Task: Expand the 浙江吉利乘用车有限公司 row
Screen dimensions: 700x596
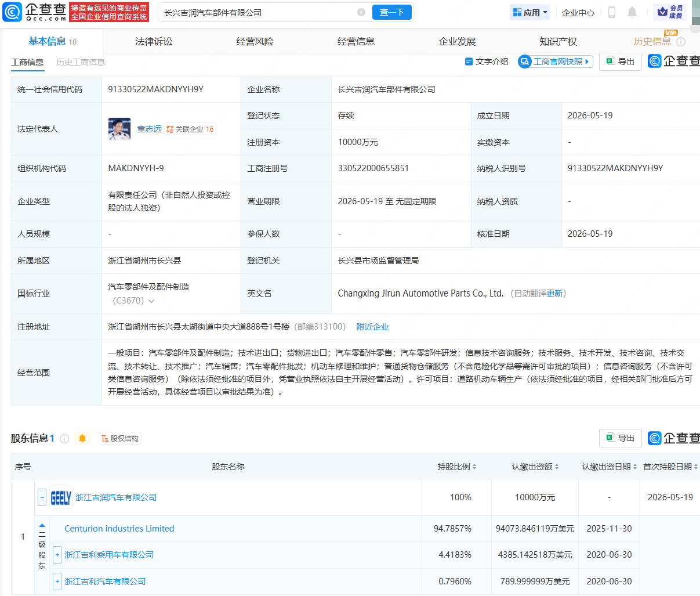Action: click(57, 555)
